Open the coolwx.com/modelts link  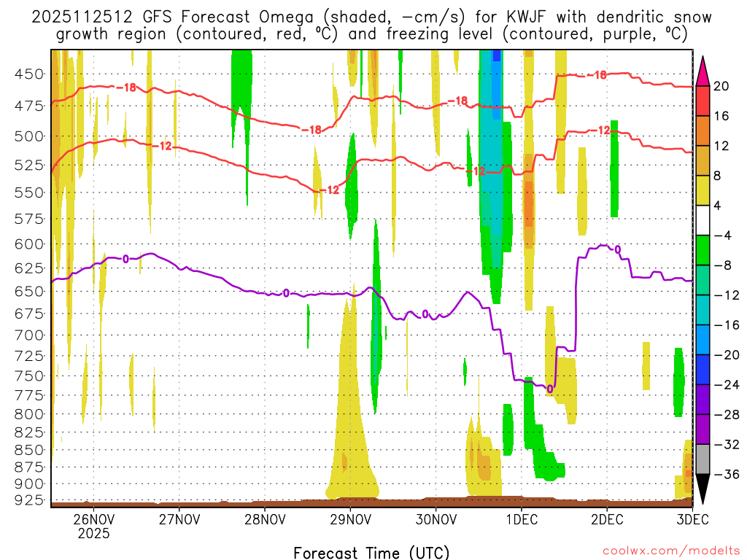(x=671, y=551)
